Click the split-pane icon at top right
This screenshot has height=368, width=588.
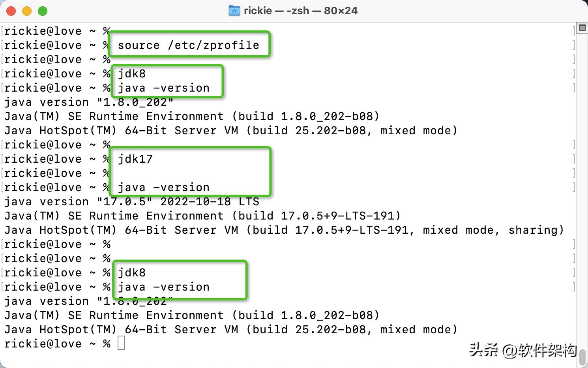tap(582, 28)
